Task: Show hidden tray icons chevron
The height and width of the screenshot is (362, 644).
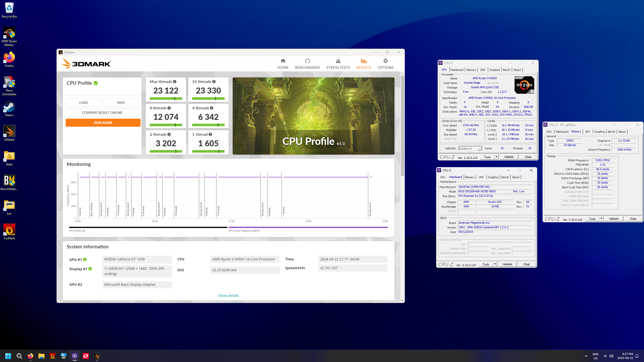Action: point(586,356)
